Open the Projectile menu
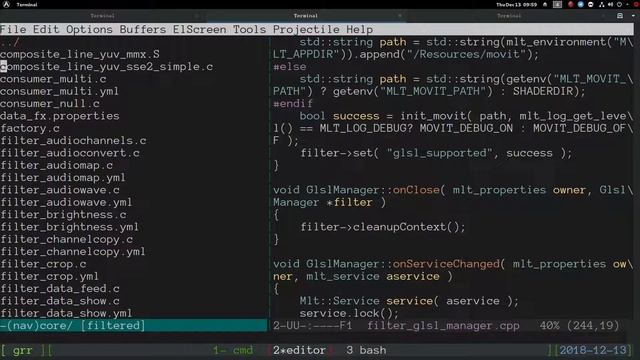Viewport: 640px width, 360px height. click(x=306, y=29)
